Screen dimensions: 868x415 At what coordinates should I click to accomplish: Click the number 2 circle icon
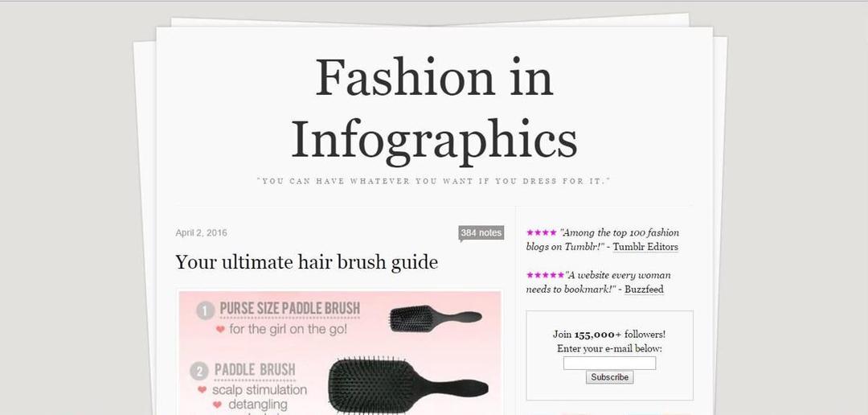(x=199, y=372)
